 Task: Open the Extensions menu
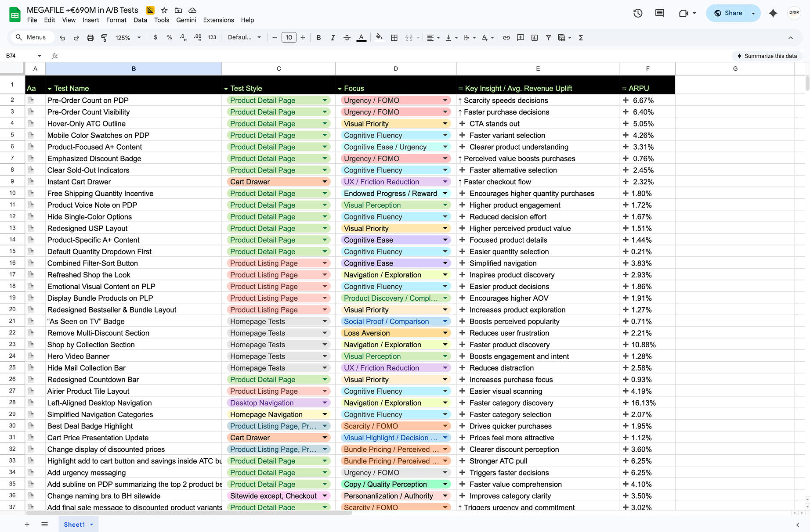click(x=218, y=20)
